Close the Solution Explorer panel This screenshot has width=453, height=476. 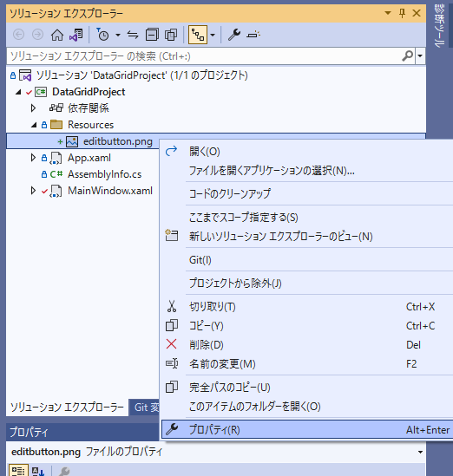(x=417, y=13)
